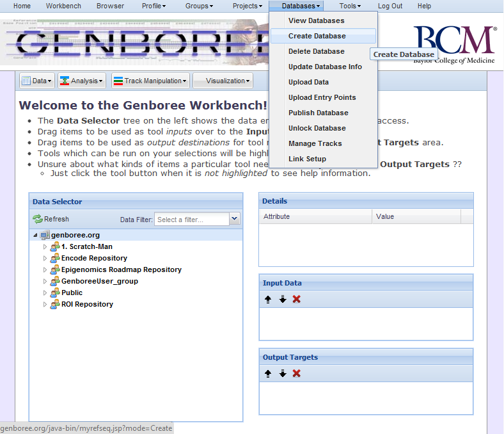Select Create Database from the menu
This screenshot has height=434, width=504.
pos(317,36)
